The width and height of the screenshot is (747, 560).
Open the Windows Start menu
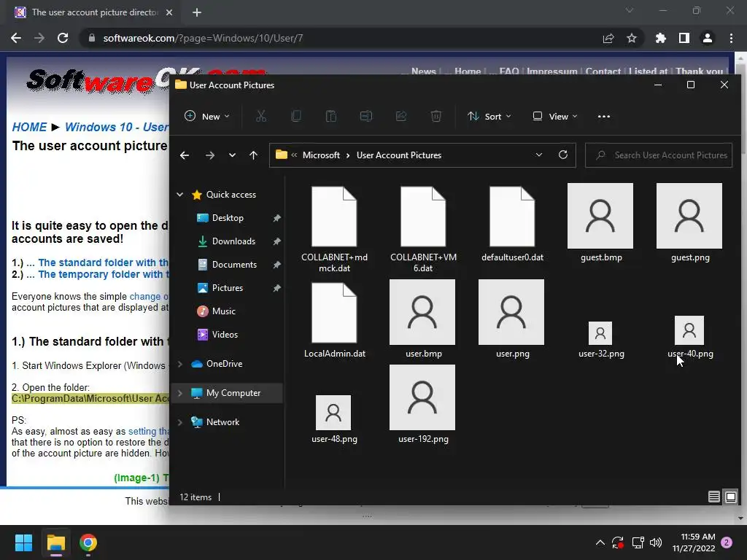tap(23, 542)
